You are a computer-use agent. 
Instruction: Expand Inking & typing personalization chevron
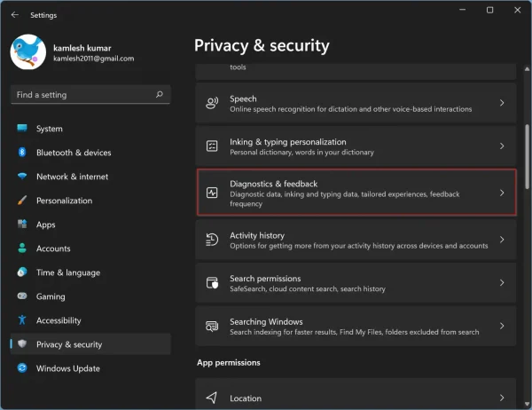click(502, 146)
